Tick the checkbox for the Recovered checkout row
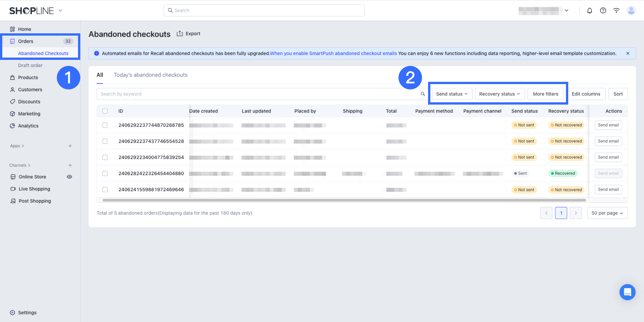The image size is (644, 322). tap(105, 174)
